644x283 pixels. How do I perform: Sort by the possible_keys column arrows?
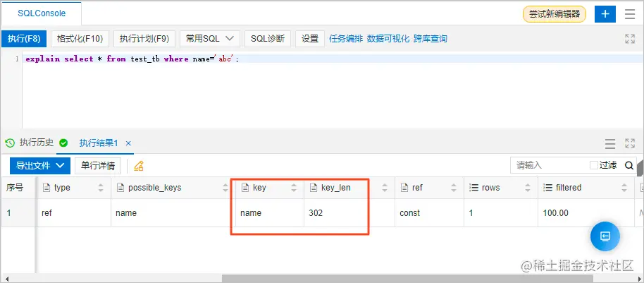225,188
